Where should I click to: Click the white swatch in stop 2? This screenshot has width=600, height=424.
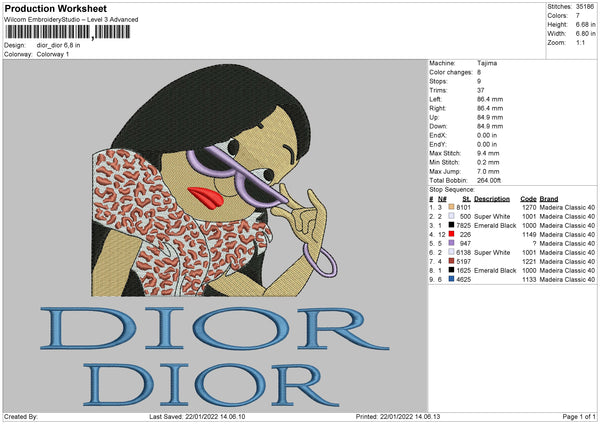[451, 216]
